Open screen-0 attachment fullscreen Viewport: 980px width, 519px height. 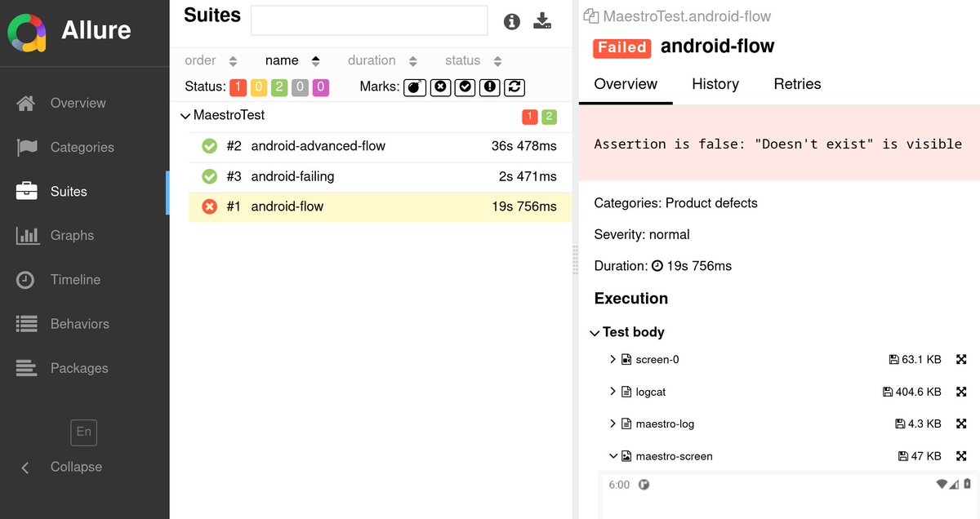click(961, 359)
